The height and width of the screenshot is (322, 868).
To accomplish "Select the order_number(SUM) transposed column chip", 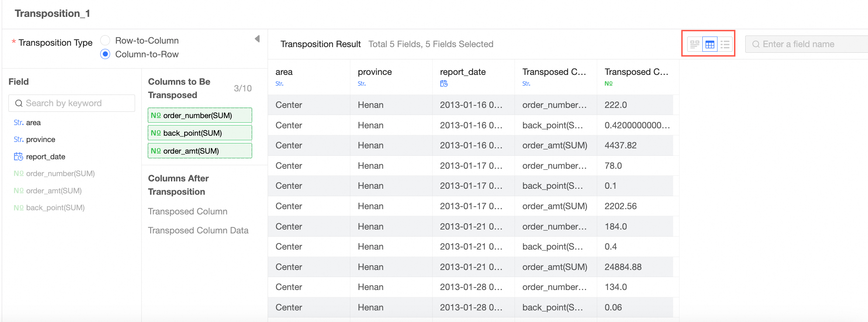I will pyautogui.click(x=200, y=115).
